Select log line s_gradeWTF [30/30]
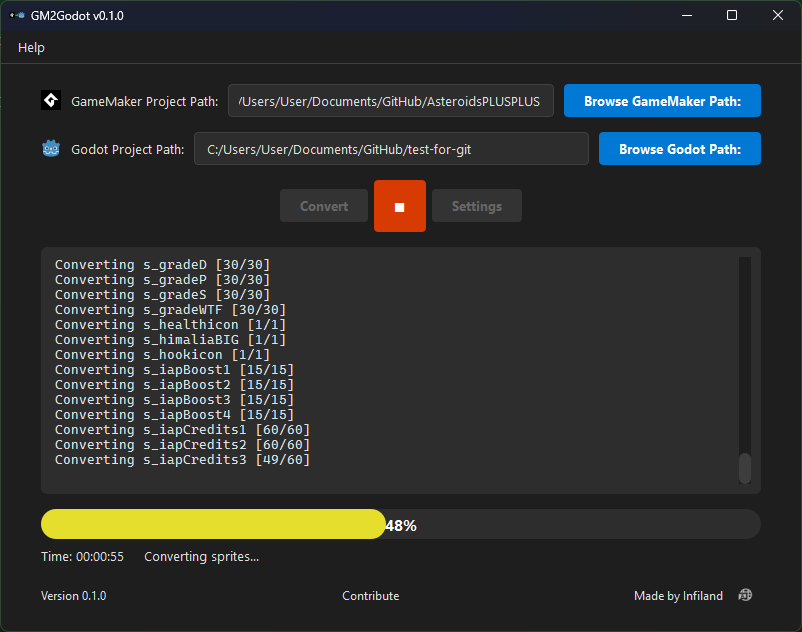 [170, 310]
